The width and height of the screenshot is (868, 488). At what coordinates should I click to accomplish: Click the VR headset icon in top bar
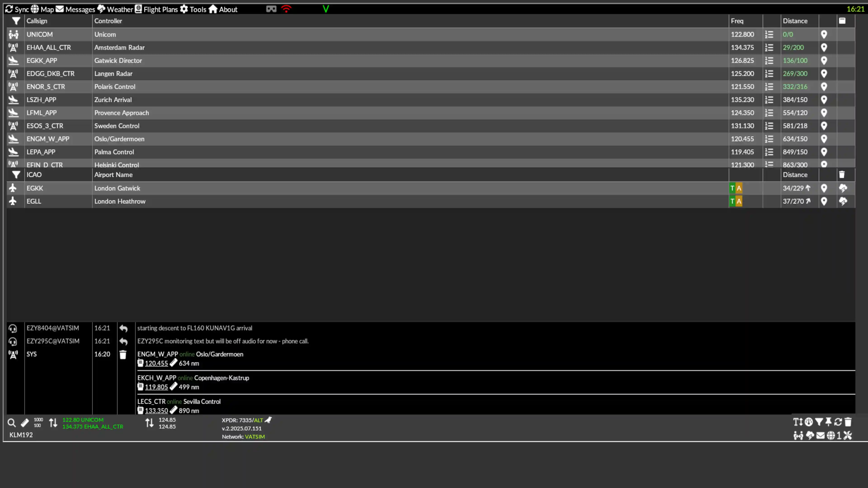[271, 9]
